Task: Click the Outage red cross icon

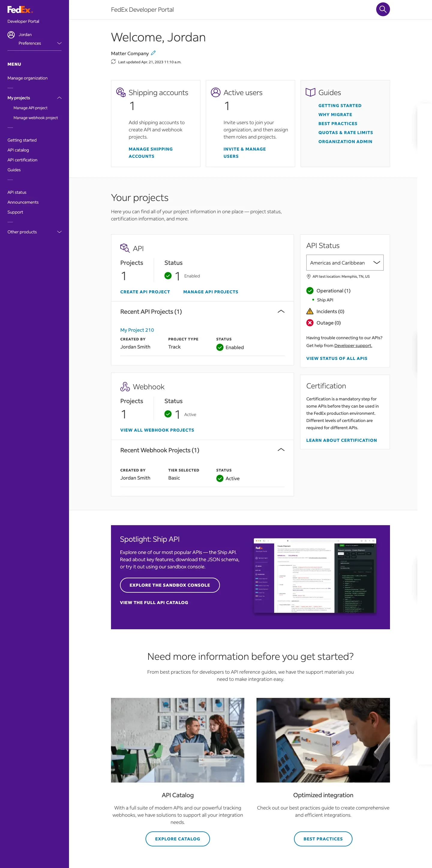Action: click(310, 322)
